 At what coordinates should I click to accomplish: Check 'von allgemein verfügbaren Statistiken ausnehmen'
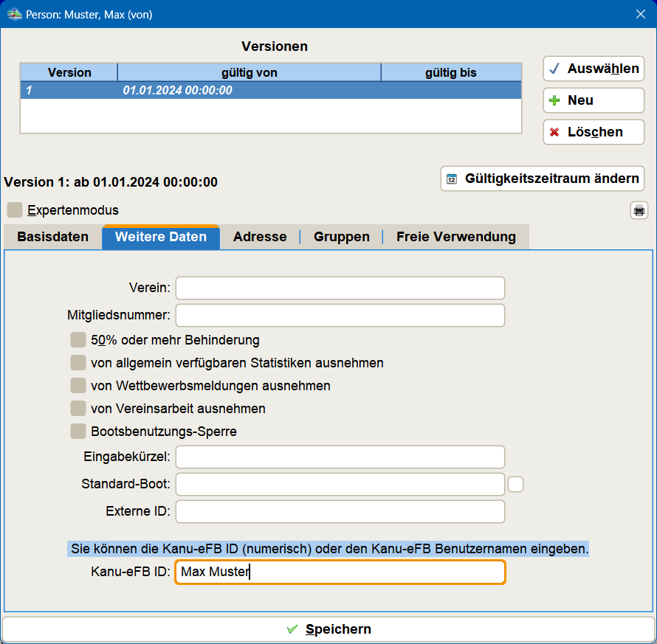(x=78, y=363)
